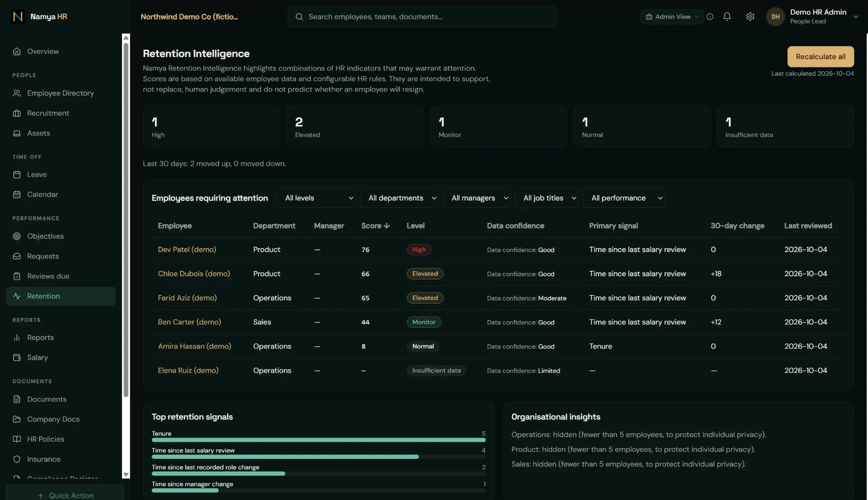Click the Requests inbox icon
868x500 pixels.
tap(17, 257)
